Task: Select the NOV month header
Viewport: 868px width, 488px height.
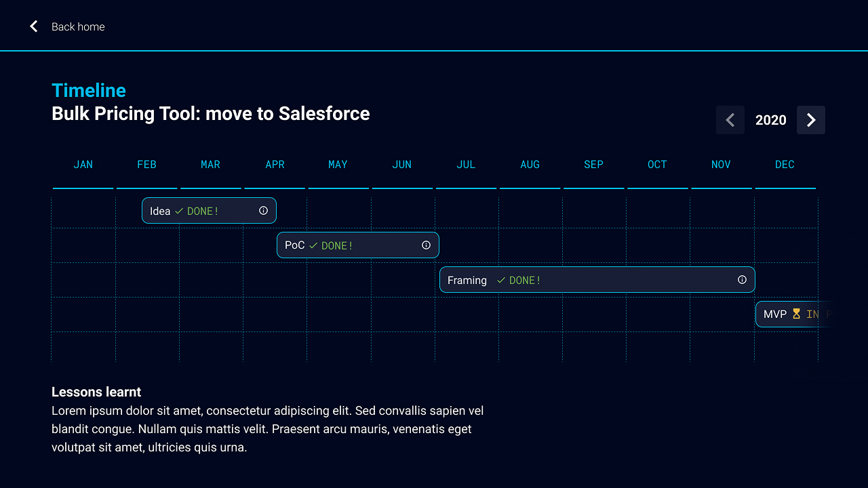Action: (721, 165)
